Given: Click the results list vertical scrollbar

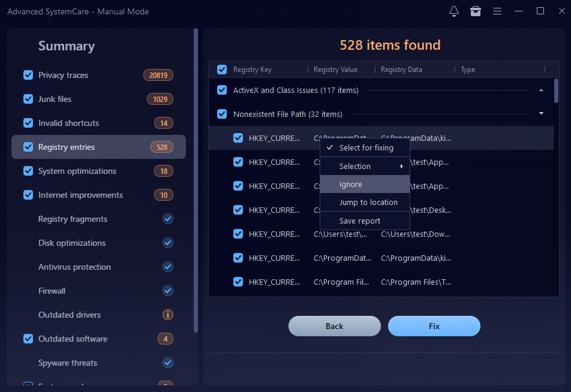Looking at the screenshot, I should pos(557,91).
